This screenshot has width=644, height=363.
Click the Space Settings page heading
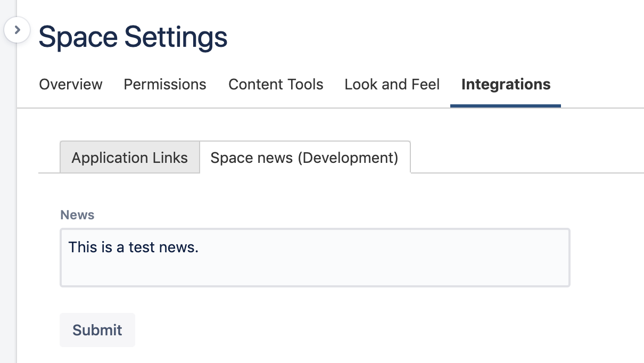pos(132,36)
